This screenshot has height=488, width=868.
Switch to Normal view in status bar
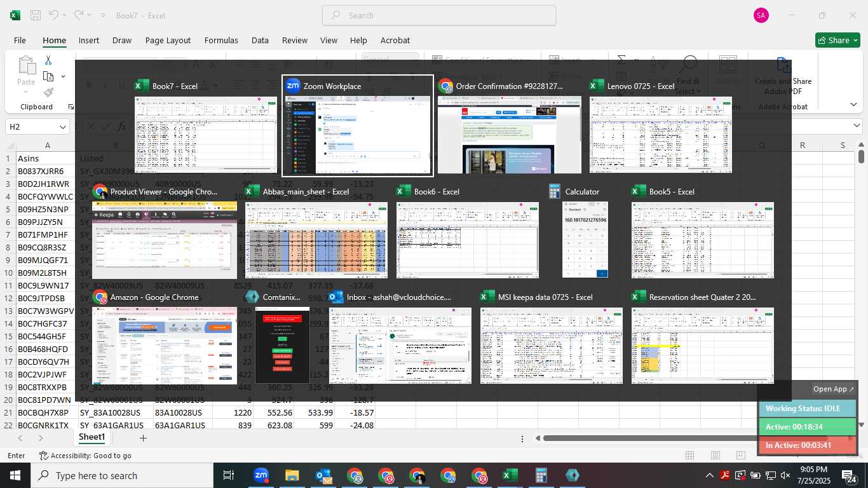[x=689, y=456]
